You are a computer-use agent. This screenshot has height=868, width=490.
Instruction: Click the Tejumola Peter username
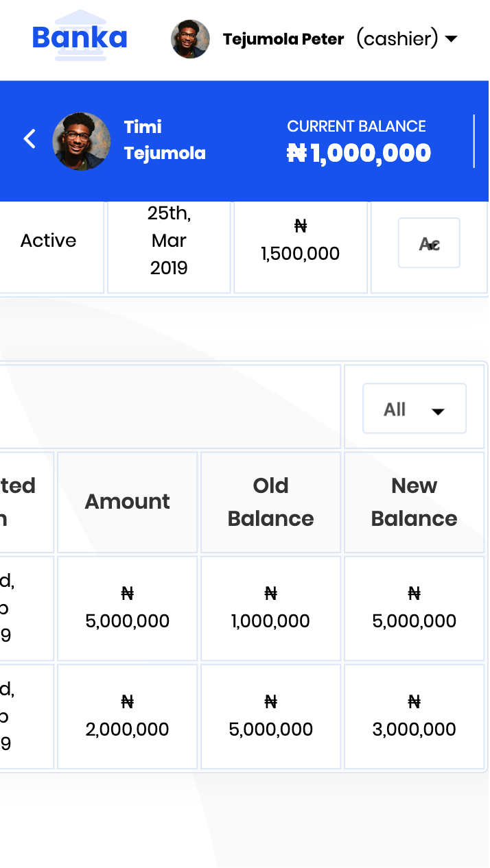click(x=283, y=39)
